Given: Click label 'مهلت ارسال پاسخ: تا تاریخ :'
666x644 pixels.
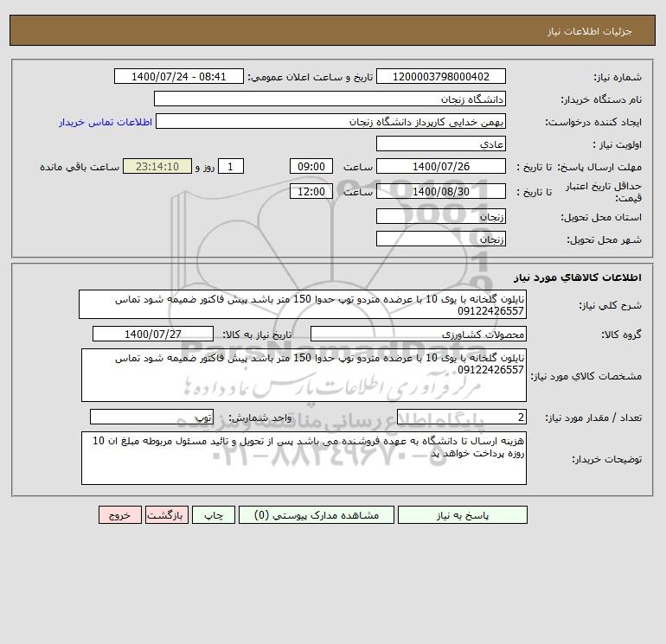Looking at the screenshot, I should (x=579, y=167).
